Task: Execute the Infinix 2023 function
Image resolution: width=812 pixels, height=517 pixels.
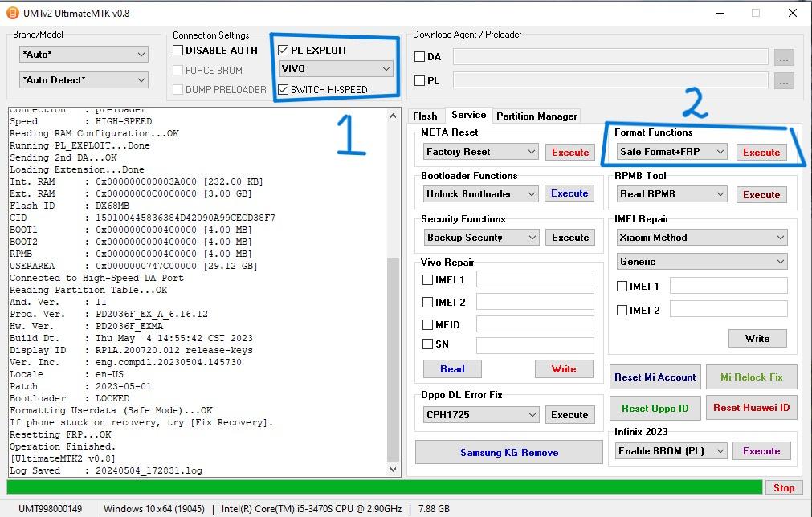Action: coord(761,451)
